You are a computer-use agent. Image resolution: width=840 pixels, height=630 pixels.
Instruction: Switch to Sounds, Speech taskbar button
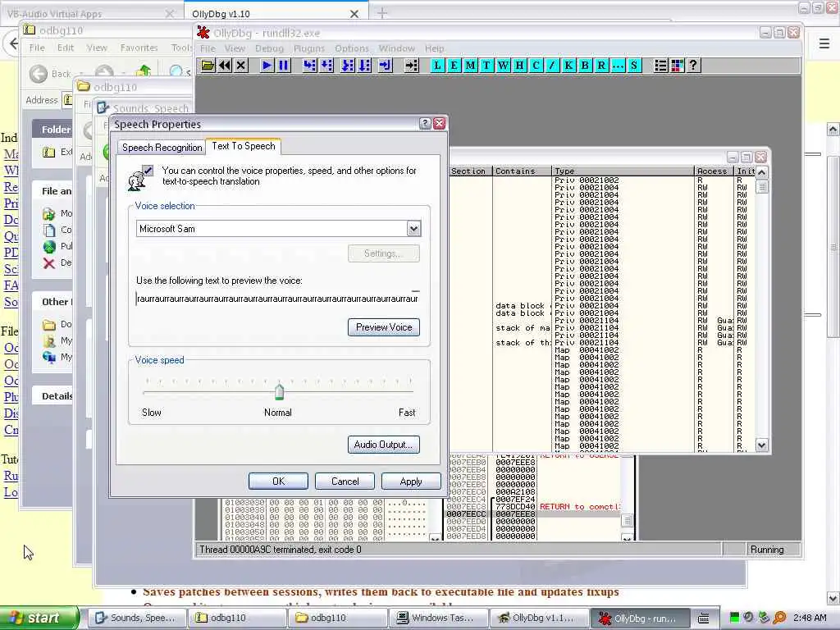pyautogui.click(x=137, y=618)
